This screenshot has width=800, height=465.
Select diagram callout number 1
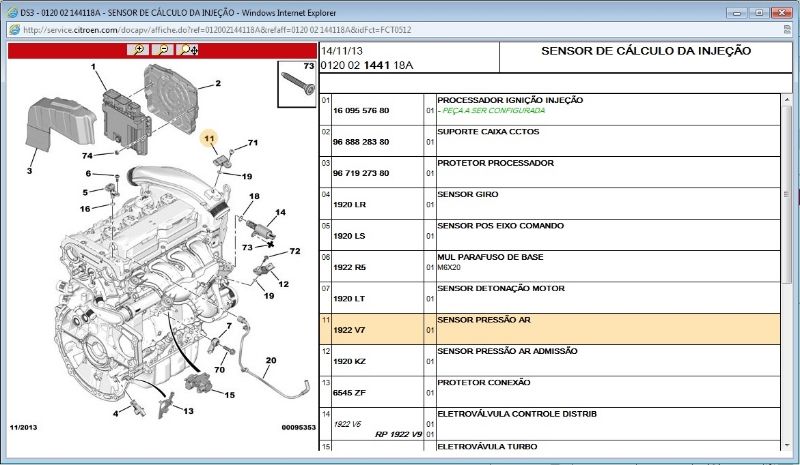93,66
